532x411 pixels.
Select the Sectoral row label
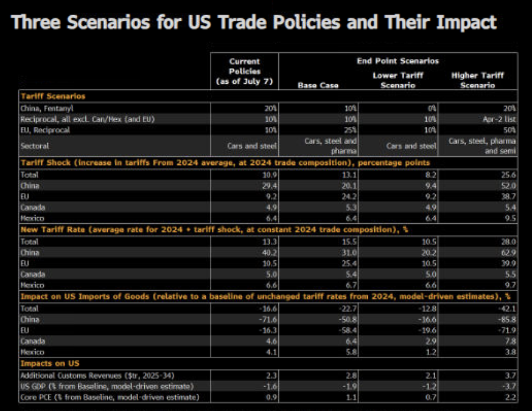click(35, 146)
